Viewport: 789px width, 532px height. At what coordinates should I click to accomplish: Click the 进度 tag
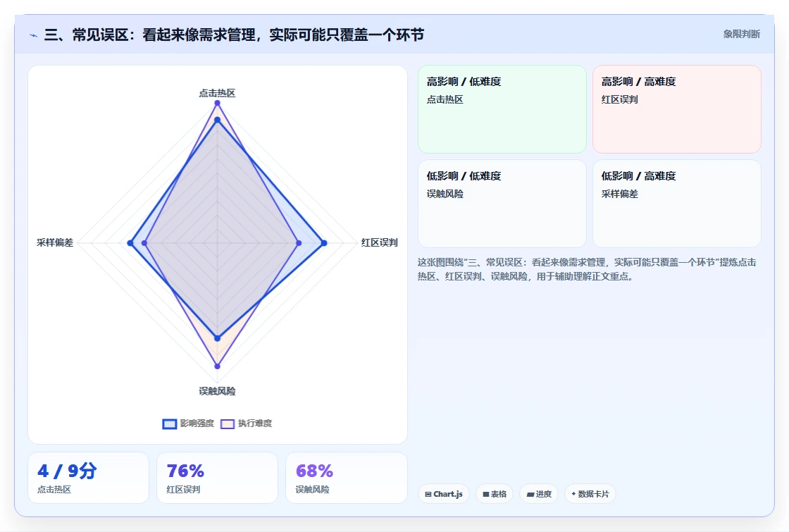click(x=539, y=494)
